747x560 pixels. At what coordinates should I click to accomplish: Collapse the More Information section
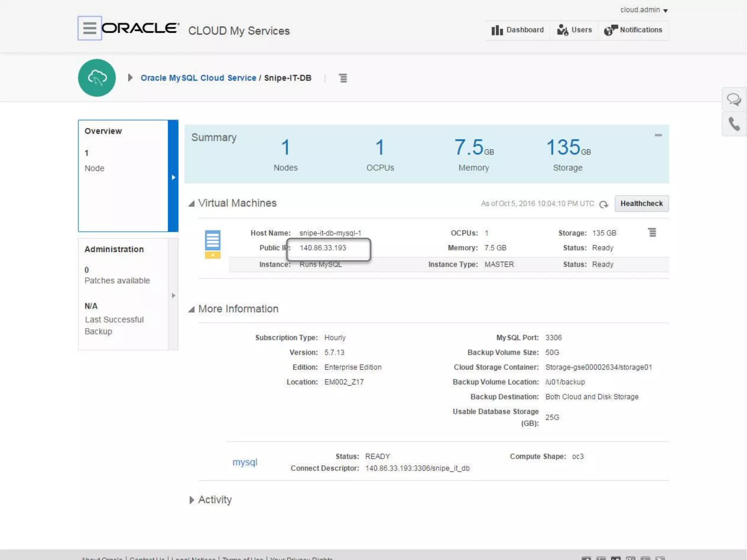tap(191, 309)
